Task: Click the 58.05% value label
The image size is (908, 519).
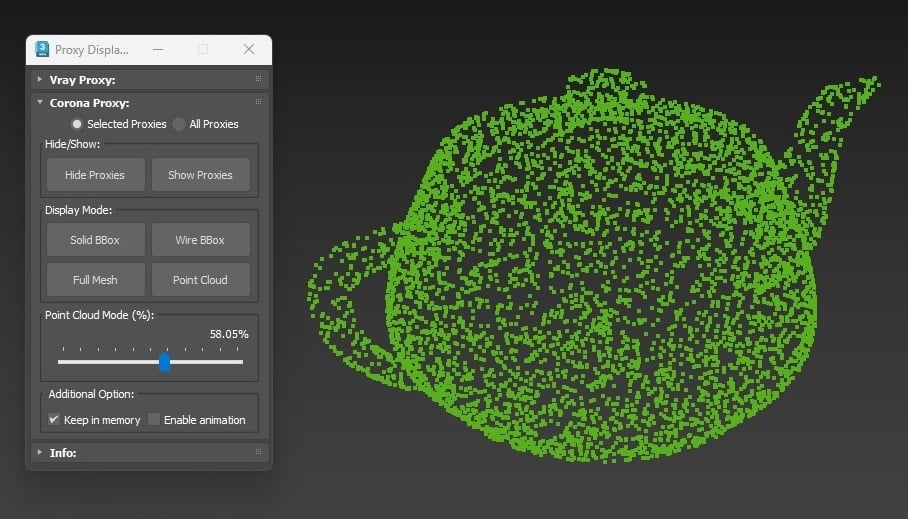Action: click(229, 334)
